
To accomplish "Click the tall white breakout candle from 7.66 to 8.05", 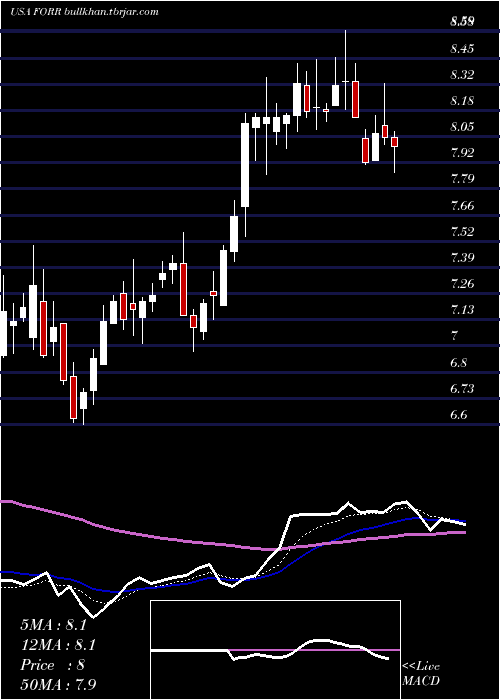I will coord(245,165).
